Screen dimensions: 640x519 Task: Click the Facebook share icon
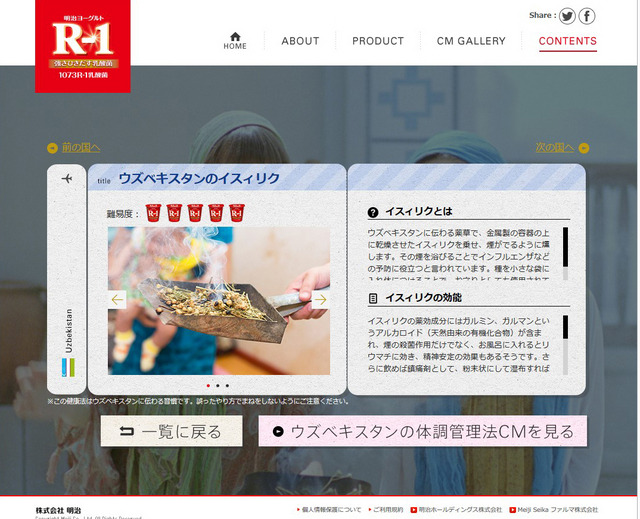point(587,16)
